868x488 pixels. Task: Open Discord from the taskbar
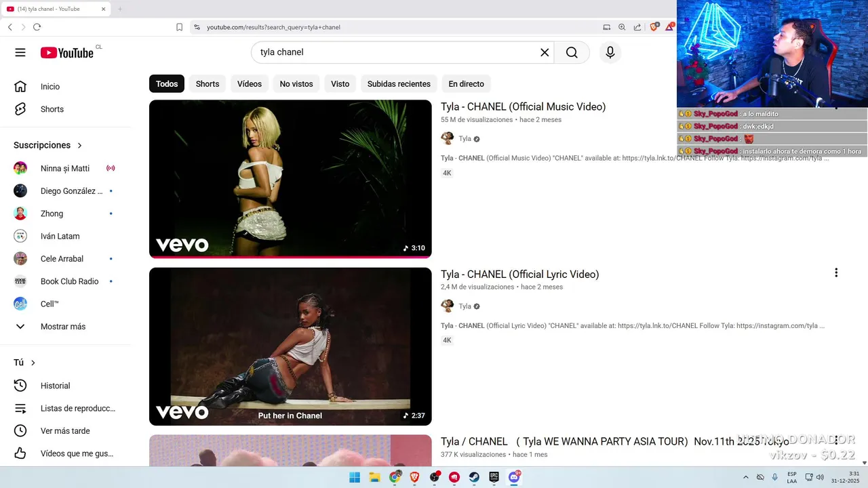(x=515, y=477)
